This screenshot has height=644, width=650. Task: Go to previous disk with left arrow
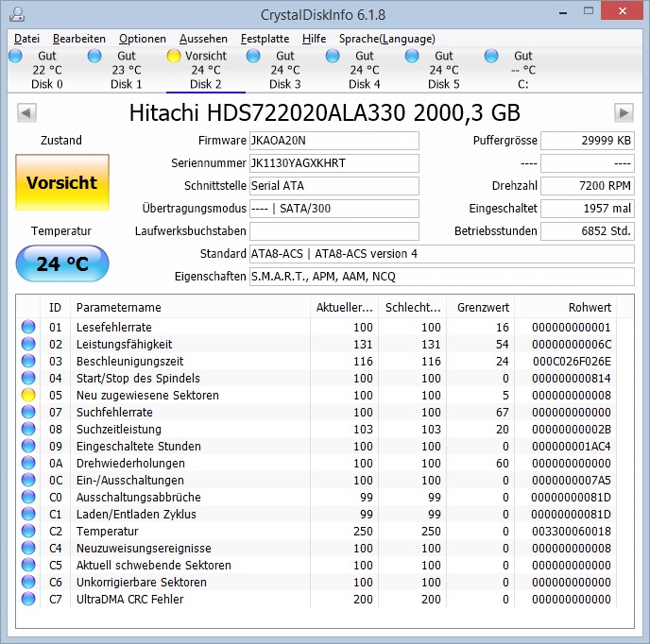[x=26, y=112]
